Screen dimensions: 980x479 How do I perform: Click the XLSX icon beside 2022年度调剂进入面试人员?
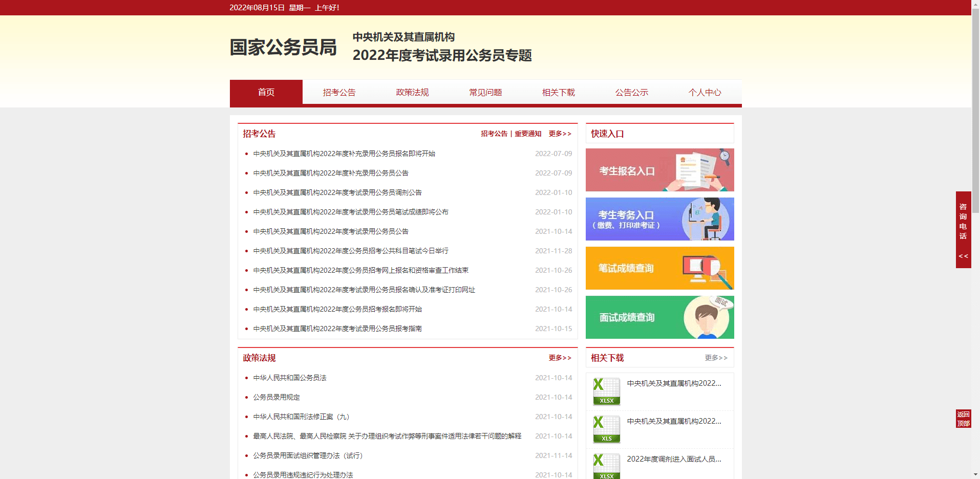coord(607,466)
